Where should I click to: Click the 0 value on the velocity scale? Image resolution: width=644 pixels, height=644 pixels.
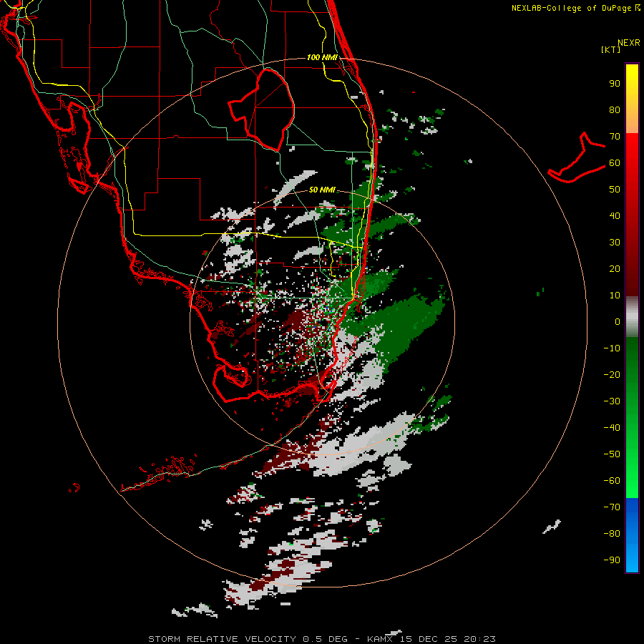click(618, 321)
